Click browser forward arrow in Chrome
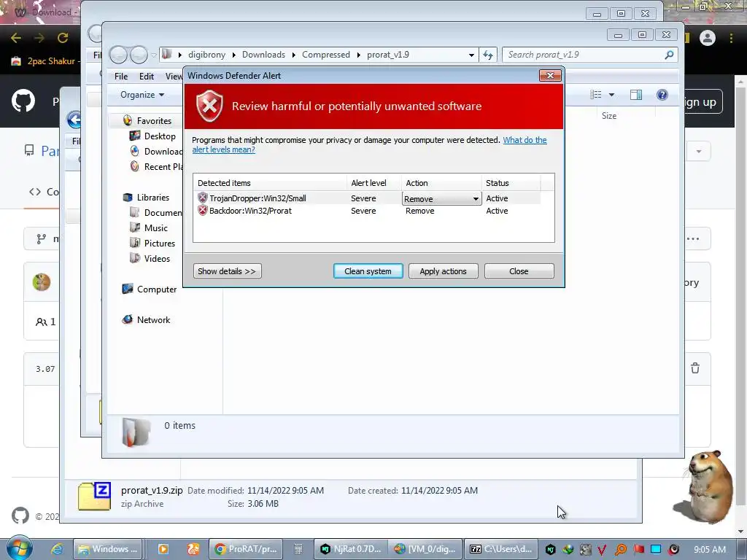Viewport: 747px width, 560px height. (x=39, y=38)
